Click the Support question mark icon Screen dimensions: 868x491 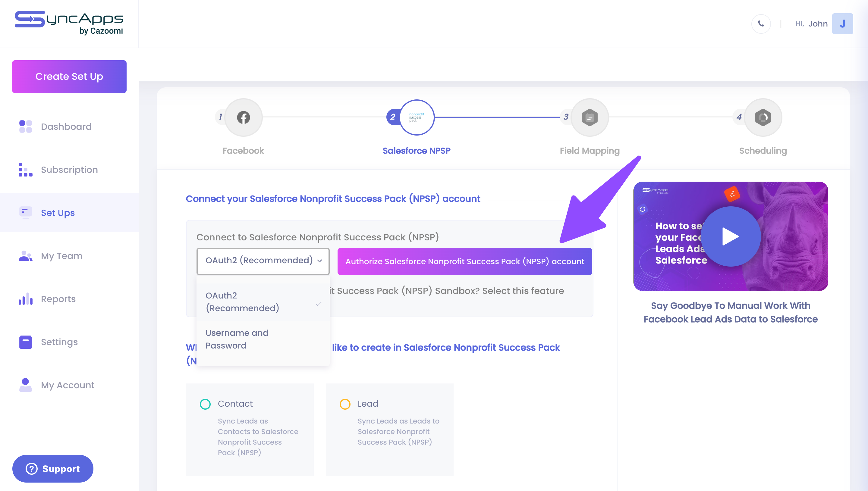tap(31, 469)
